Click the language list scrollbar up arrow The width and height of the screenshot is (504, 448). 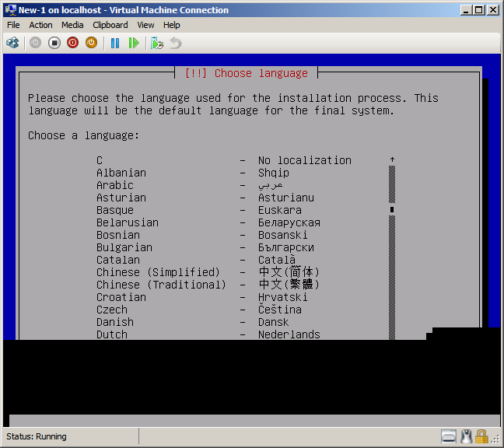392,160
